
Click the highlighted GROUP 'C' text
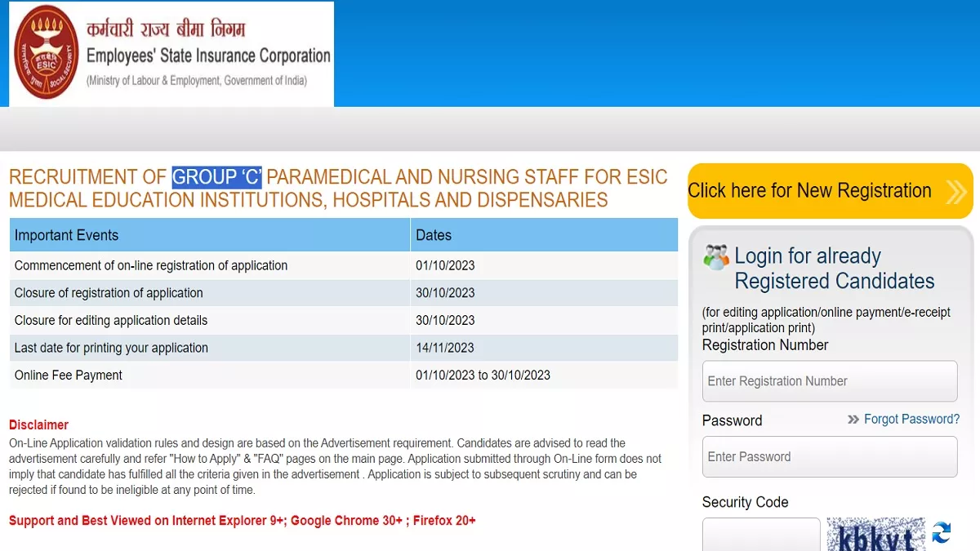pyautogui.click(x=216, y=177)
